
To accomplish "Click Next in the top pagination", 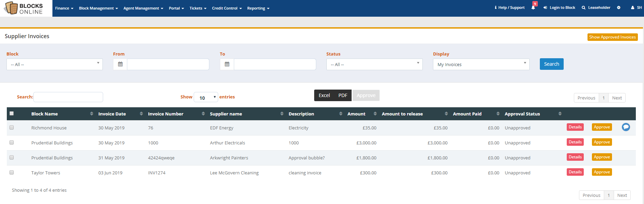I will [617, 98].
